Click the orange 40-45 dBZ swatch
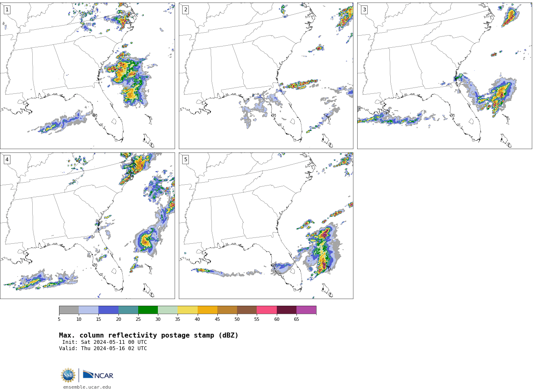The width and height of the screenshot is (536, 392). point(207,310)
